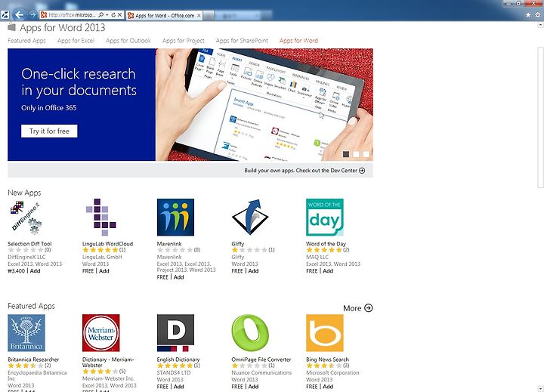Click the STANDS4 LTD publisher text
Image resolution: width=544 pixels, height=392 pixels.
[174, 372]
